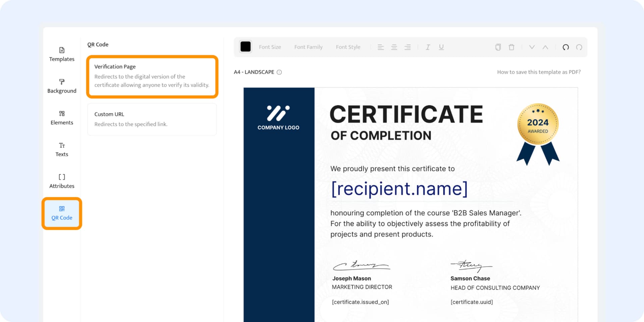Select the Verification Page QR option
Screen dimensions: 644x322
tap(152, 76)
